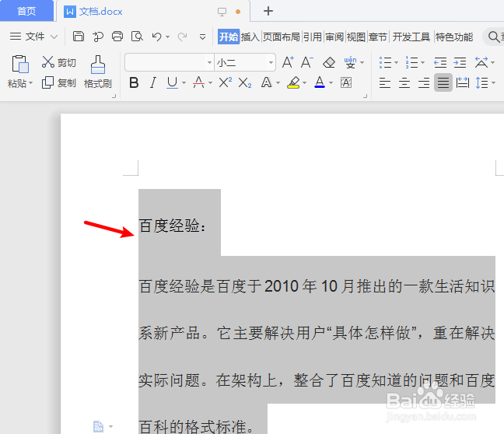Screen dimensions: 504x434
Task: Decrease indent icon
Action: coord(440,62)
